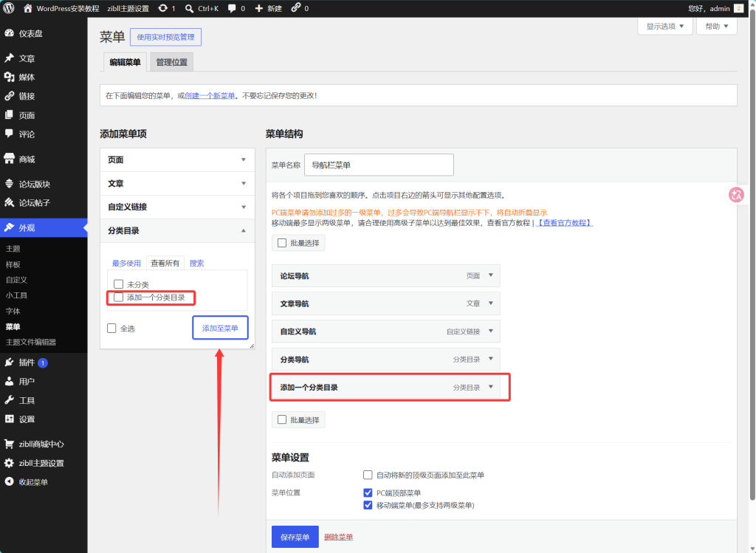
Task: Open 页面 pages icon in sidebar
Action: click(x=9, y=114)
